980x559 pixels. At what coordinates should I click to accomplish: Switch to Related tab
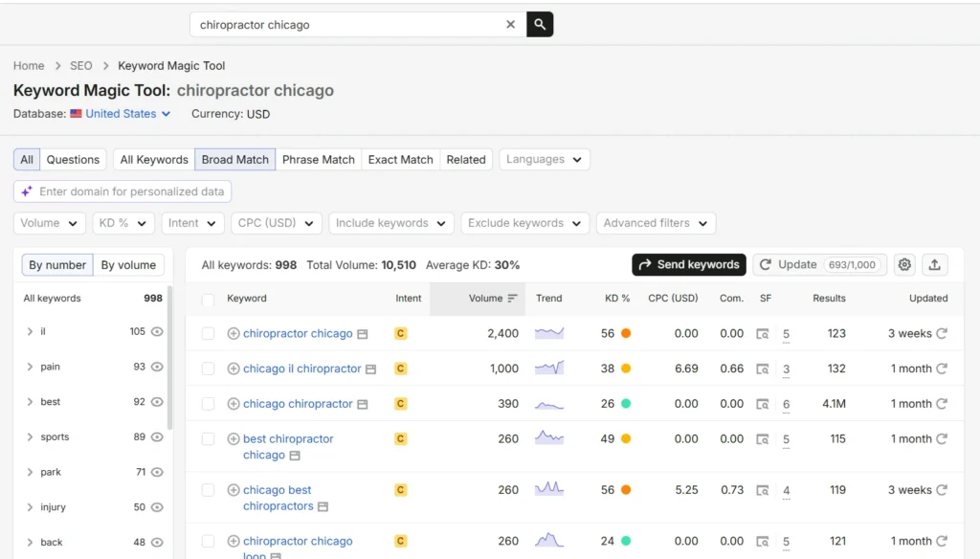pyautogui.click(x=466, y=160)
